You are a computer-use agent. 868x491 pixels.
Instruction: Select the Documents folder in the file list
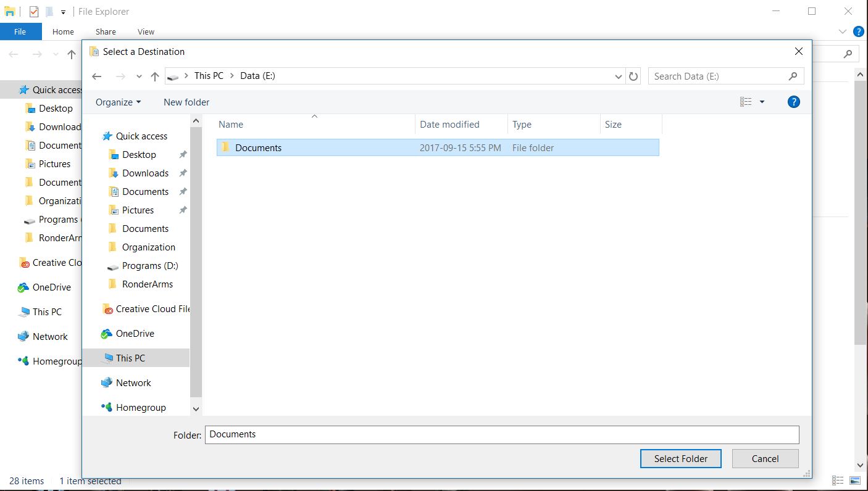[x=258, y=147]
